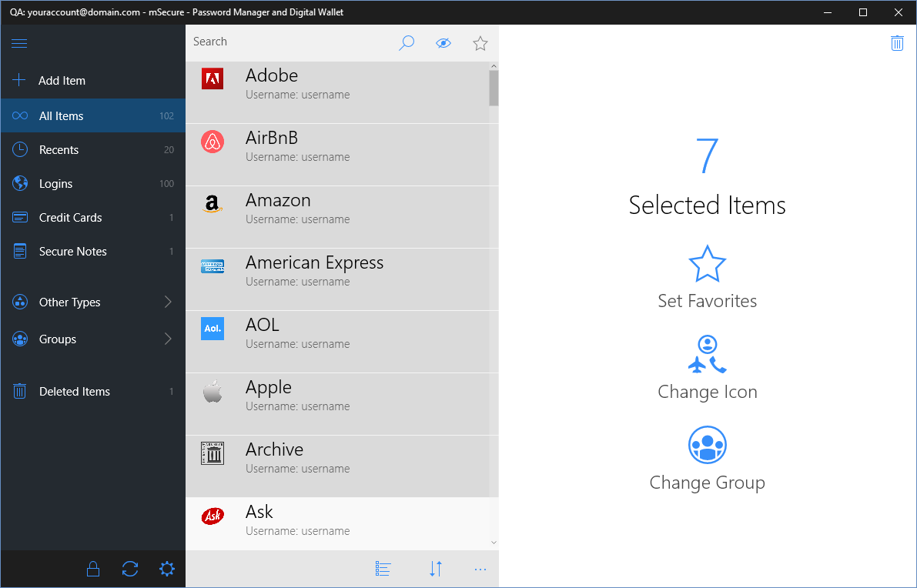Screen dimensions: 917x588
Task: Click the AirBnB logo icon
Action: (213, 142)
